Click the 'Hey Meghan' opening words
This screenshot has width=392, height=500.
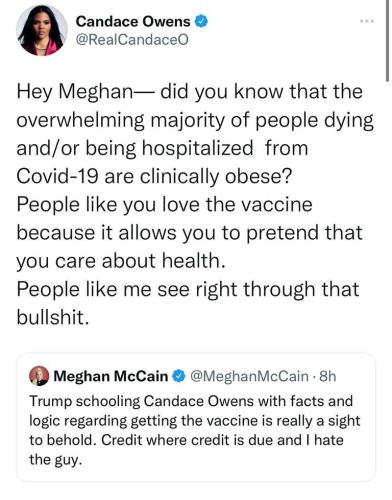pos(75,91)
